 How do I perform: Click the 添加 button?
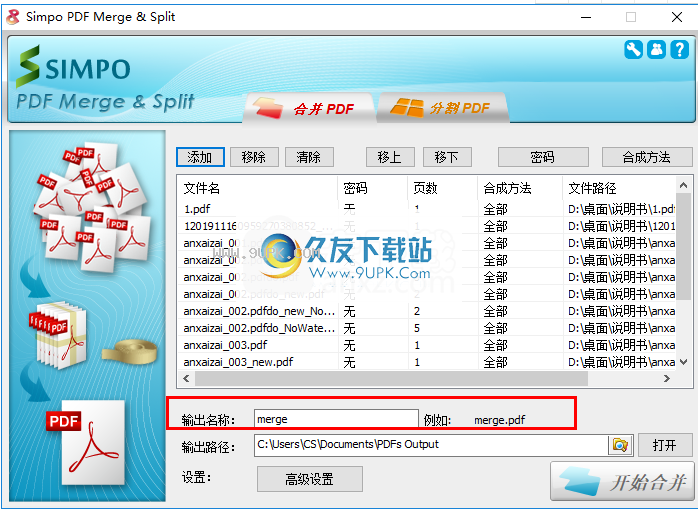200,157
